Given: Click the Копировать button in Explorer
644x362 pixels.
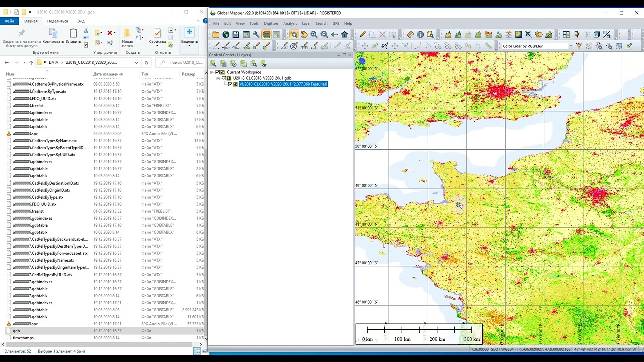Looking at the screenshot, I should click(53, 36).
